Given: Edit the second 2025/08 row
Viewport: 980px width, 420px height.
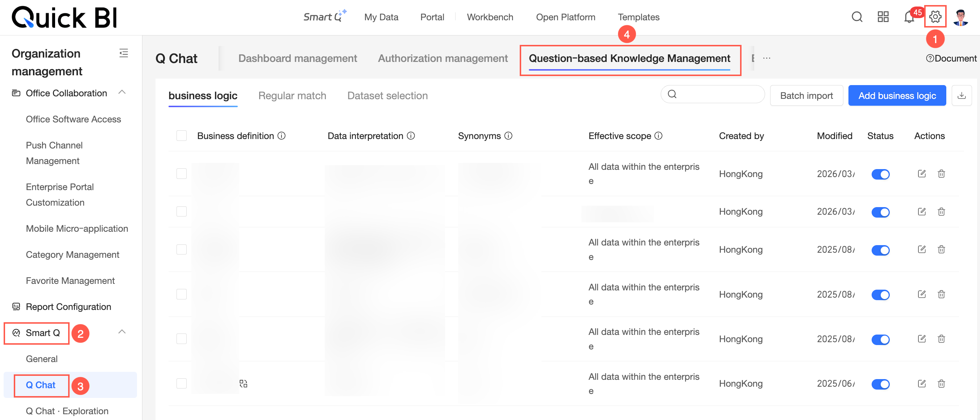Looking at the screenshot, I should (x=921, y=294).
